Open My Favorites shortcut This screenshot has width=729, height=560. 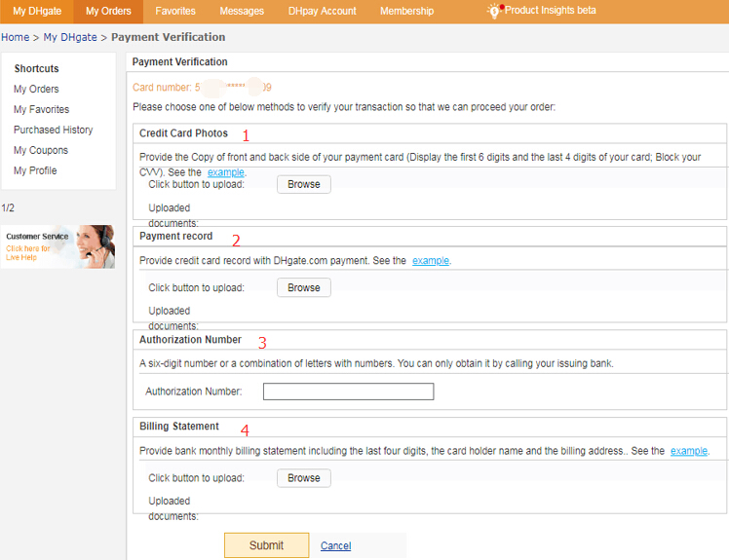[x=41, y=109]
